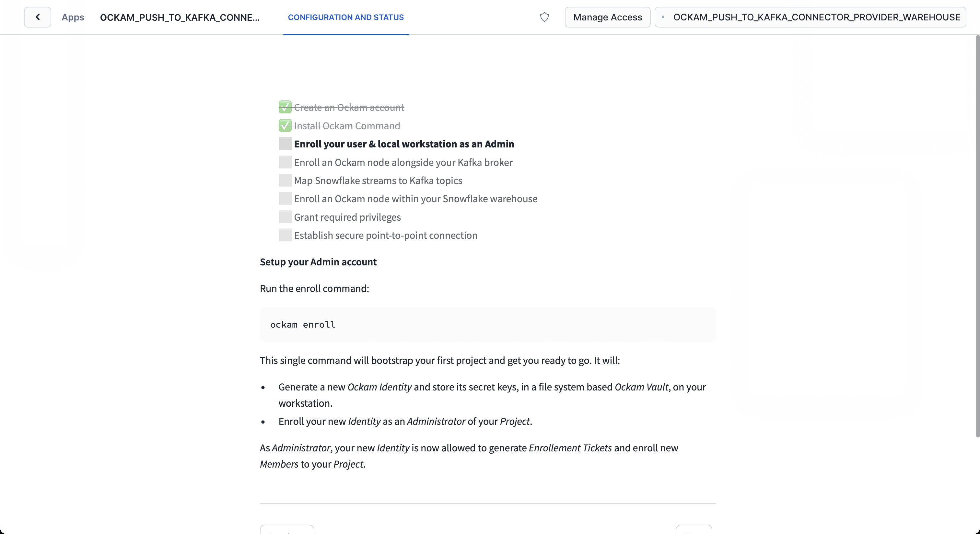Click the ockam enroll code block
980x534 pixels.
(x=488, y=324)
